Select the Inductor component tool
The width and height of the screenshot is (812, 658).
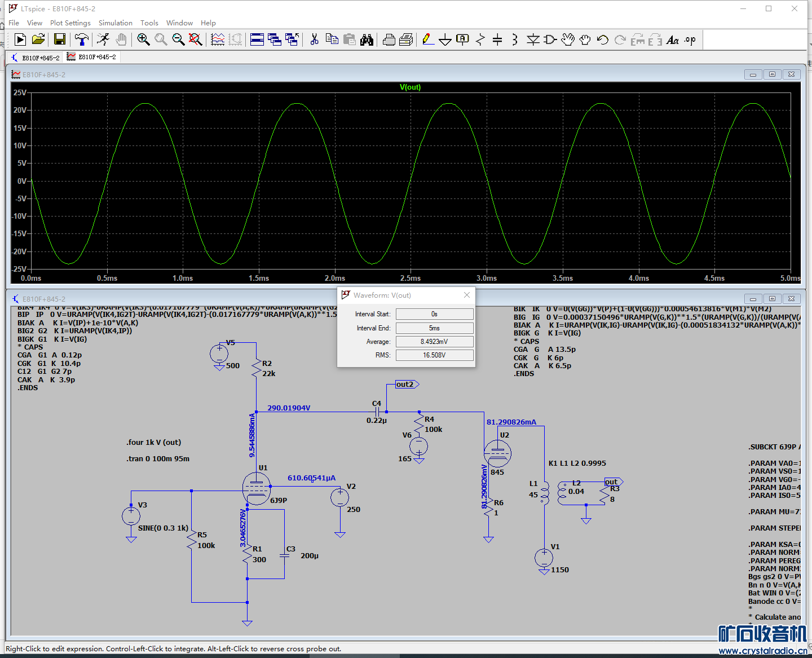515,39
